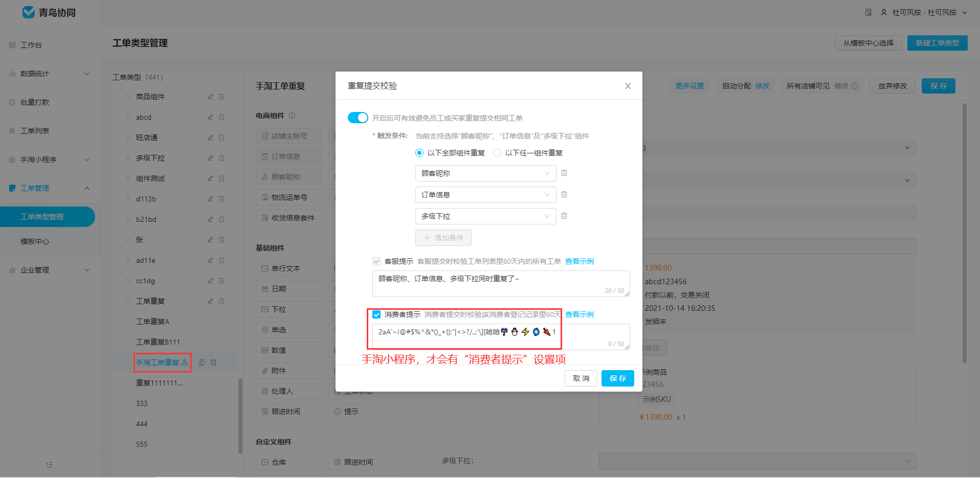
Task: Delete the 订单信息 condition row
Action: [x=564, y=194]
